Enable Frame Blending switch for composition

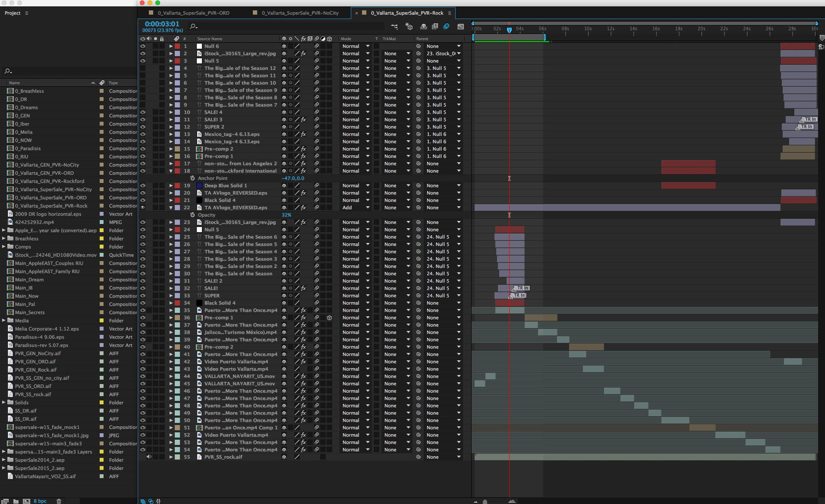coord(435,27)
